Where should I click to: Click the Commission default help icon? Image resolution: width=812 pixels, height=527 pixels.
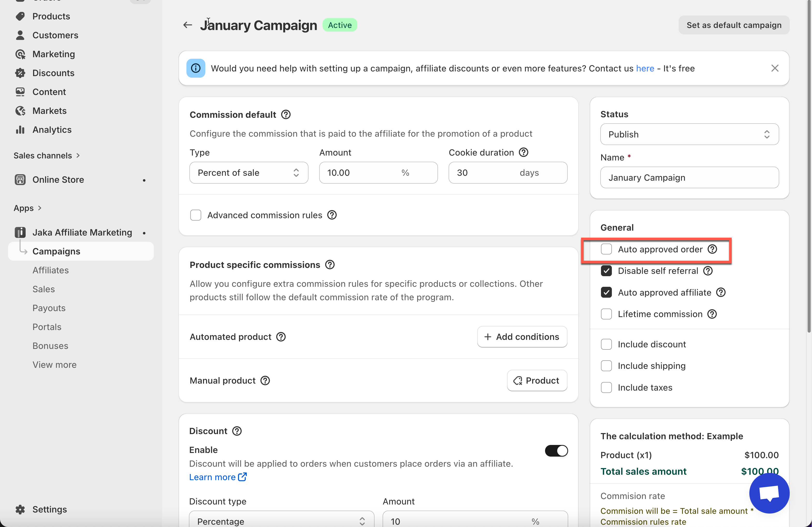(x=286, y=115)
